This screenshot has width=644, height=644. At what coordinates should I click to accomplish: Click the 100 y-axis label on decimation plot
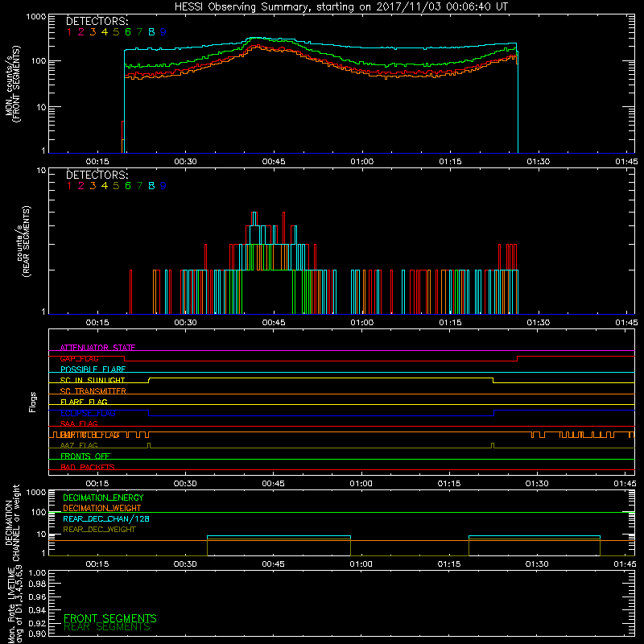(39, 512)
